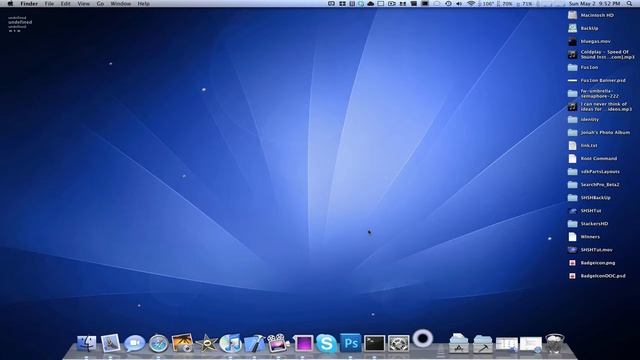Open the Window menu
The image size is (640, 360).
(121, 3)
